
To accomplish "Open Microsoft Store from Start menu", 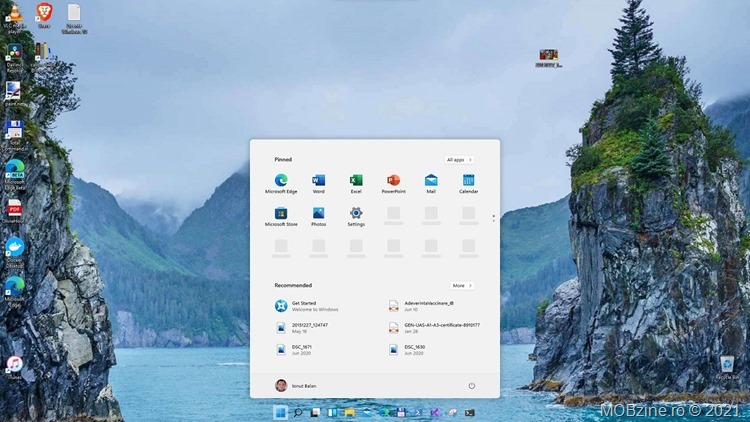I will point(281,214).
